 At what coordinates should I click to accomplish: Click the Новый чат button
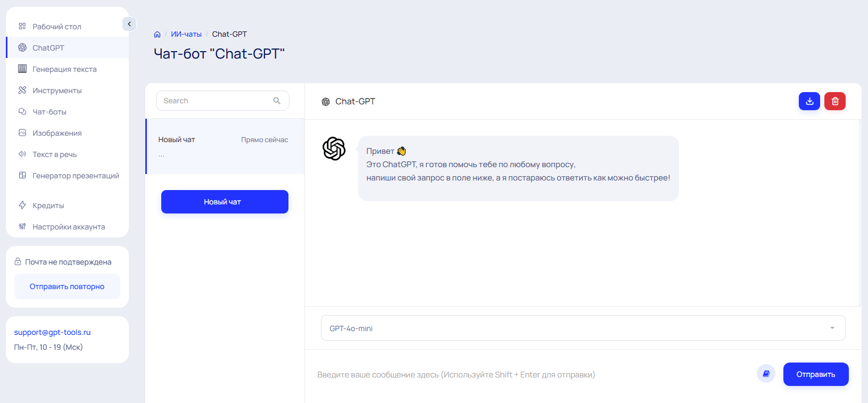[225, 202]
